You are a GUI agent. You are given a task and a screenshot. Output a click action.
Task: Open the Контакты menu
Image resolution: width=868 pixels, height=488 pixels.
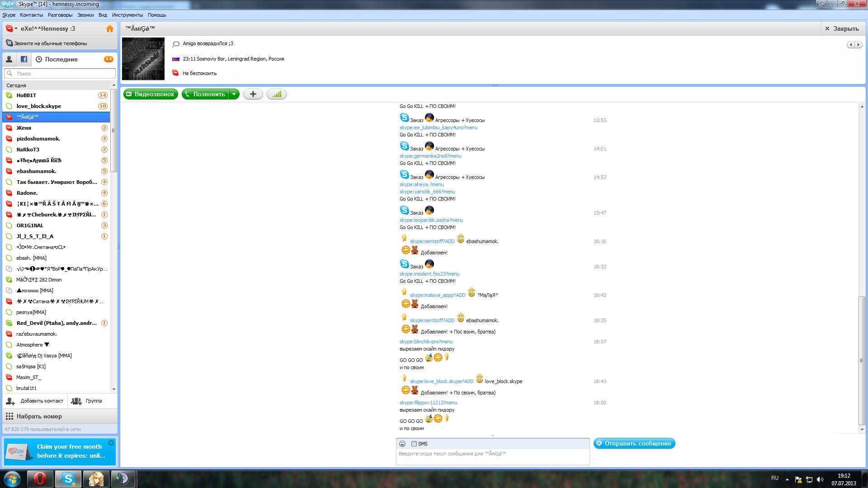32,15
